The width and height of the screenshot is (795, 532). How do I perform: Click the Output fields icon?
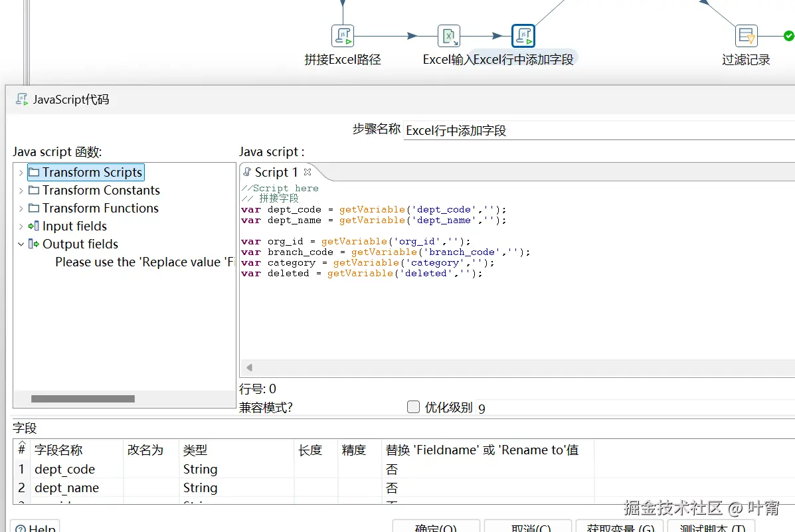point(34,244)
